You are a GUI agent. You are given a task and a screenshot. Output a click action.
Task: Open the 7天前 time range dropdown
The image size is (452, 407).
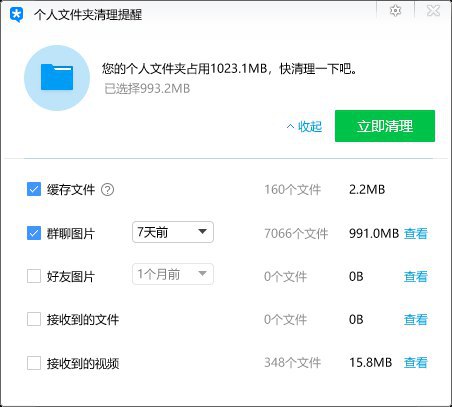tap(173, 232)
